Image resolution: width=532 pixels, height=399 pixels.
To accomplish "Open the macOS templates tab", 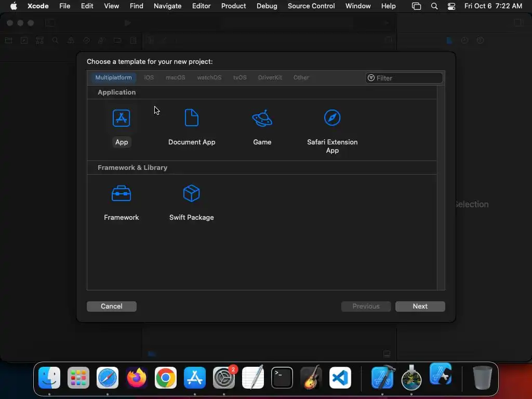I will pyautogui.click(x=175, y=77).
